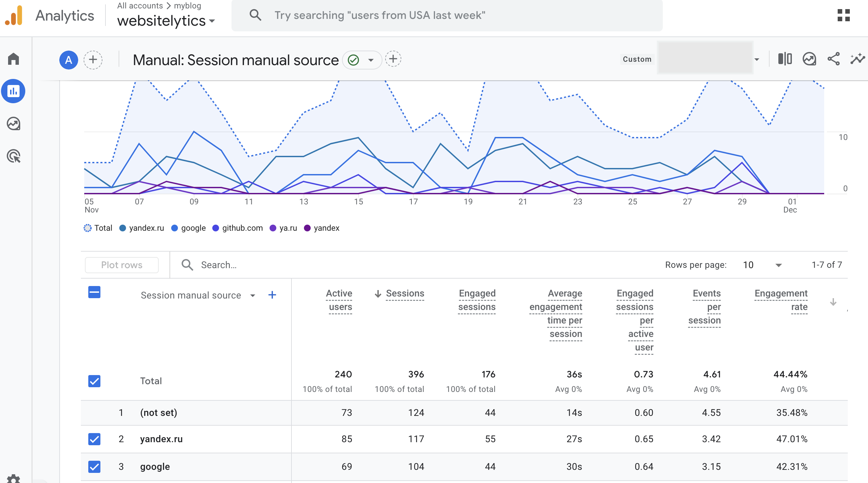The width and height of the screenshot is (868, 483).
Task: Open the Google apps grid icon
Action: [843, 16]
